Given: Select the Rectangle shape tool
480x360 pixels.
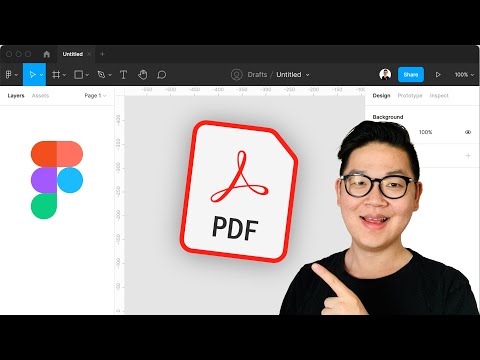Looking at the screenshot, I should pos(79,75).
